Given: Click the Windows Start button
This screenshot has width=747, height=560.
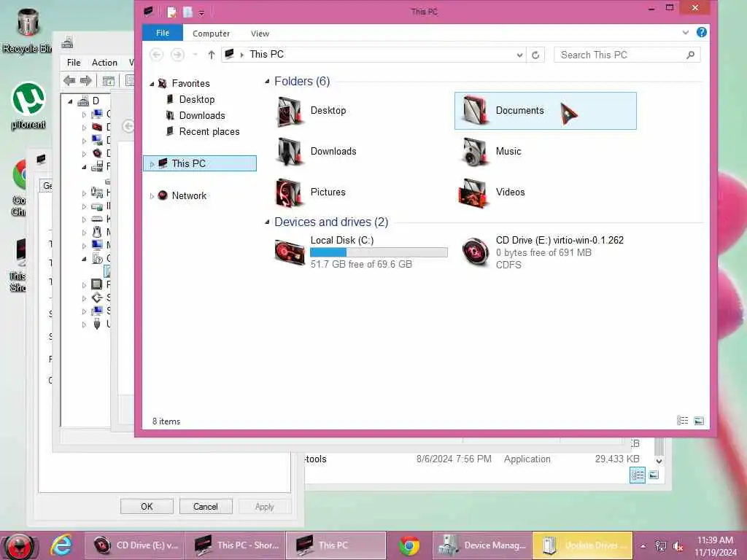Looking at the screenshot, I should [20, 545].
